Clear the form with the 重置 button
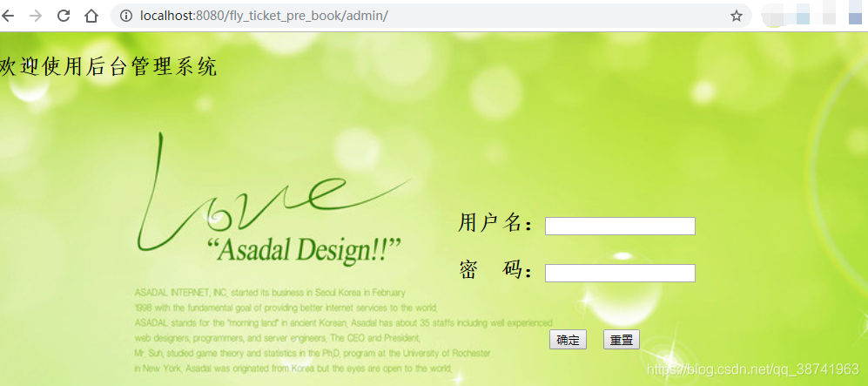 pyautogui.click(x=621, y=340)
